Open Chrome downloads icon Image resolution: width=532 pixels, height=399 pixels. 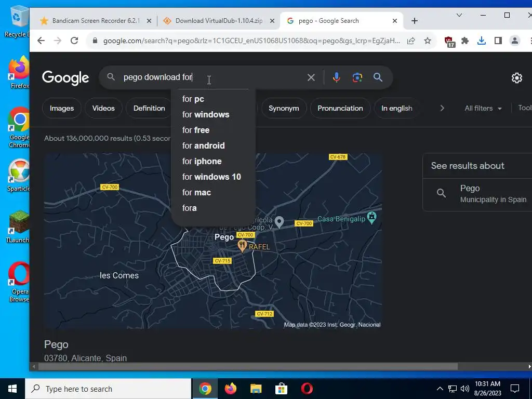pos(481,41)
